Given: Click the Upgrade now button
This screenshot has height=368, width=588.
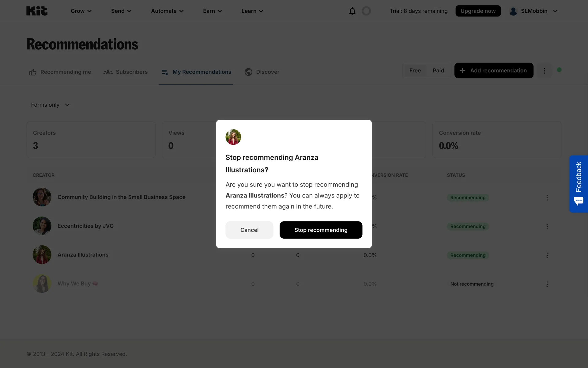Looking at the screenshot, I should [478, 11].
